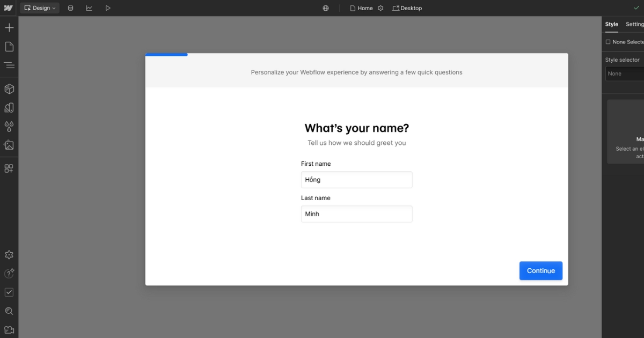Open the Apps icon in sidebar
This screenshot has height=338, width=644.
(9, 168)
